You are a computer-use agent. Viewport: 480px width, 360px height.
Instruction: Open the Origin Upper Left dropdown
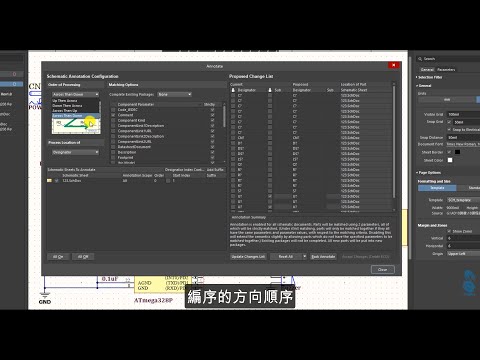(x=463, y=254)
